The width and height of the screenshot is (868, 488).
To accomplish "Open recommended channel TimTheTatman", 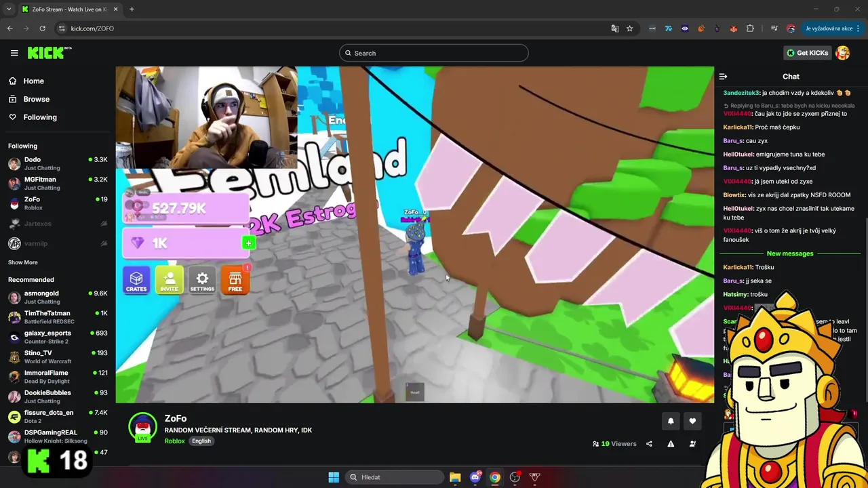I will [58, 317].
